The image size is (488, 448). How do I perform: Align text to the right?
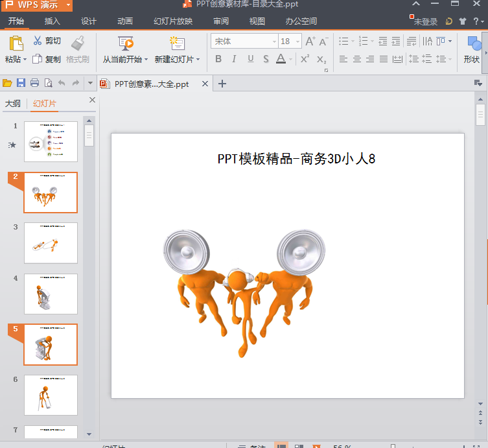click(370, 59)
